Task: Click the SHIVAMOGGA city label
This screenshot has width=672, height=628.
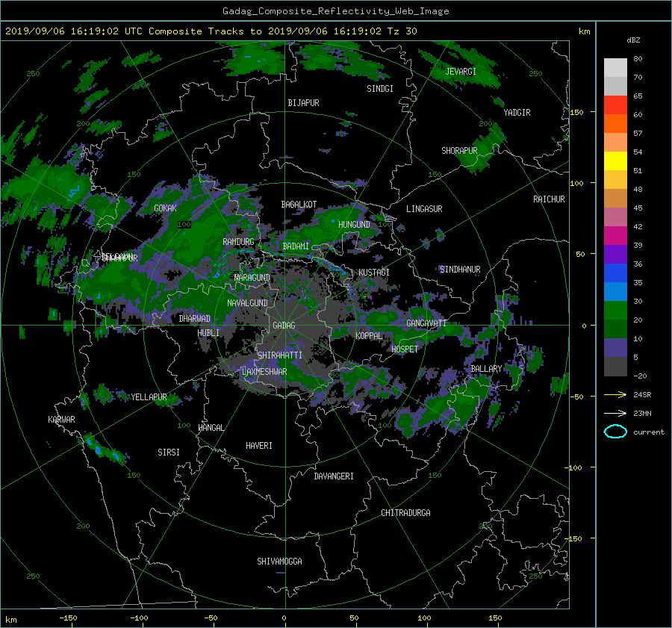Action: tap(279, 562)
